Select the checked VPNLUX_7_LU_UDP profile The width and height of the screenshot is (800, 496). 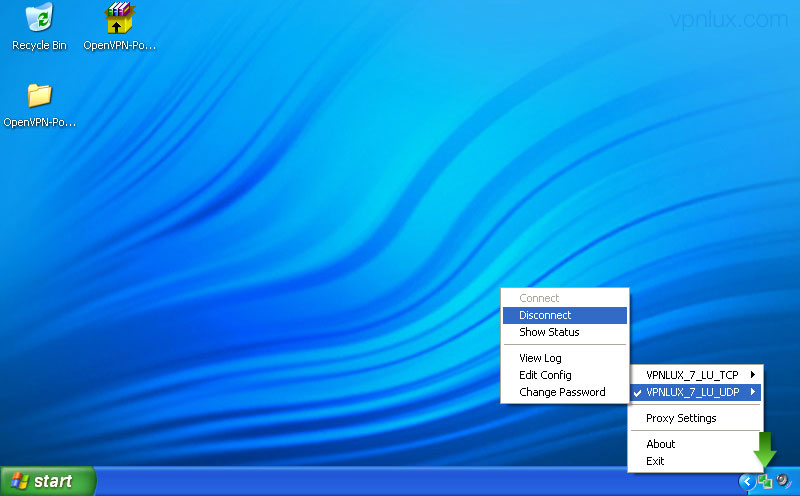[696, 392]
